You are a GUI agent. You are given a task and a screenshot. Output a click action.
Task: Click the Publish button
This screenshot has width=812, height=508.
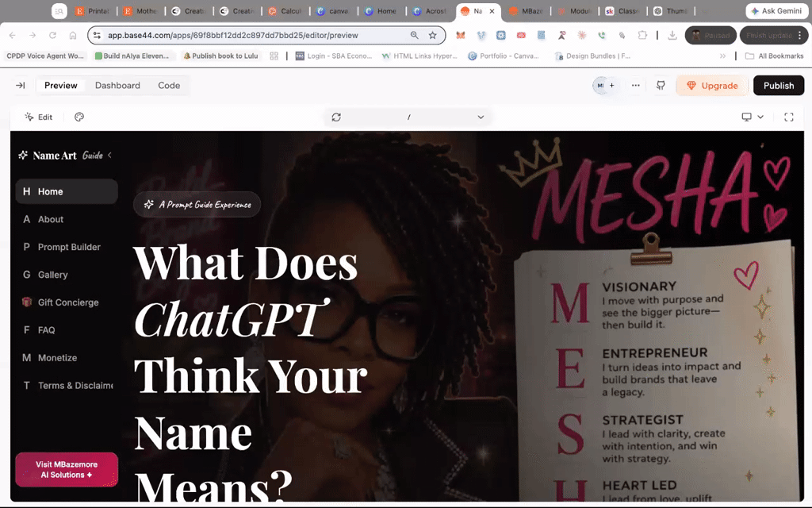coord(779,86)
